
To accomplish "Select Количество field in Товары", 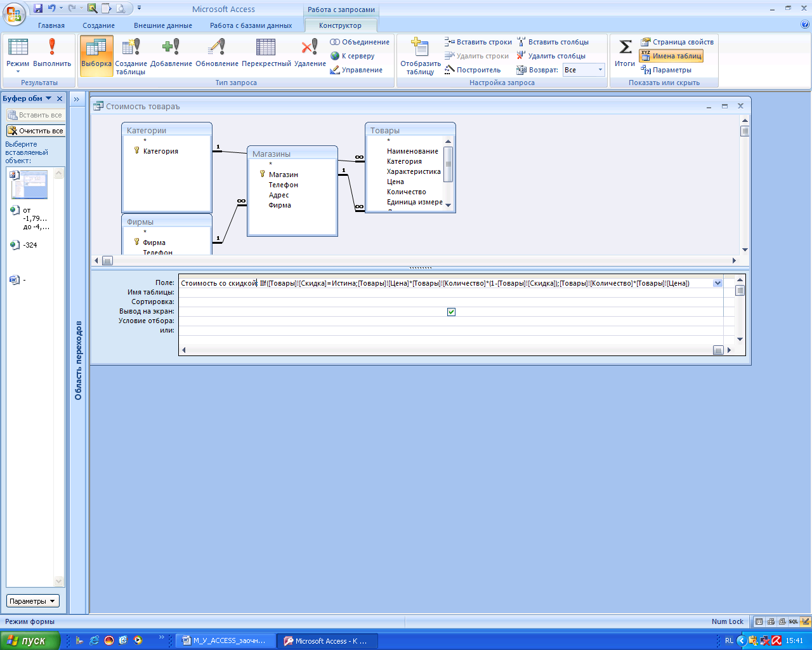I will pyautogui.click(x=407, y=192).
